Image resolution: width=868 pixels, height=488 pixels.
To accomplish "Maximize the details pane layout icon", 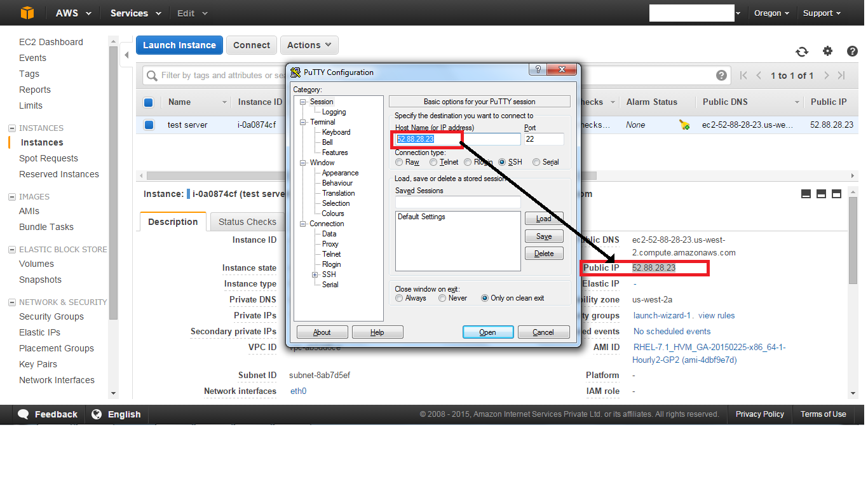I will [836, 194].
